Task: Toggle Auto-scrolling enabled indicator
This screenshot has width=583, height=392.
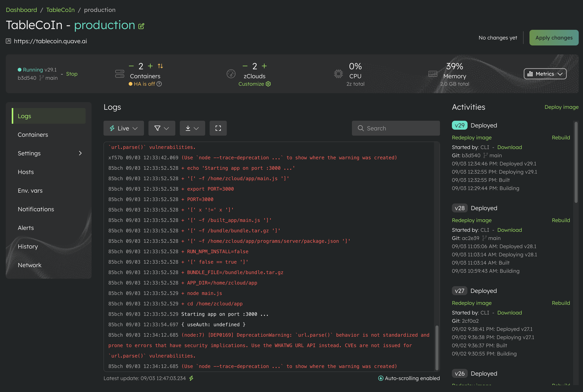Action: (x=409, y=378)
